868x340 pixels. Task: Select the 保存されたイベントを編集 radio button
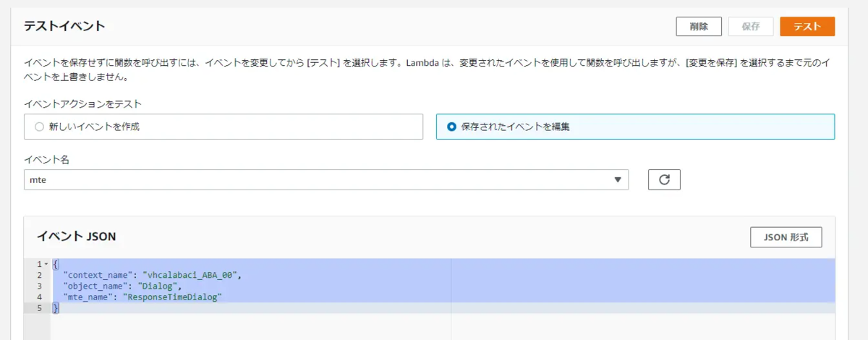452,127
